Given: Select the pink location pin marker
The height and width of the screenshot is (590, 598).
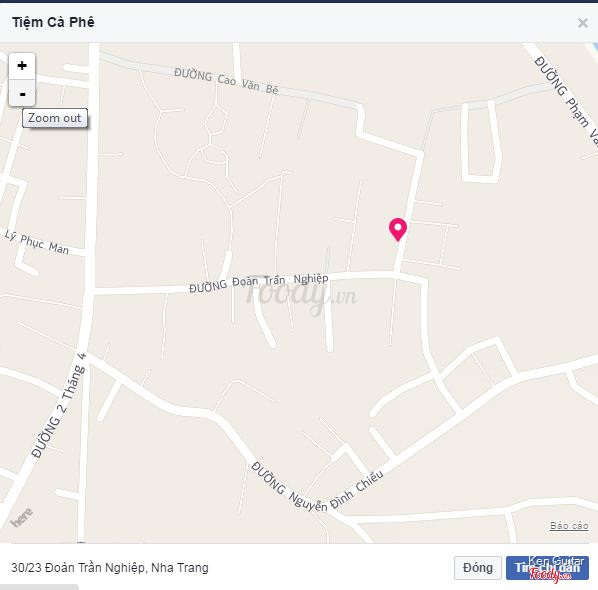Looking at the screenshot, I should [398, 230].
